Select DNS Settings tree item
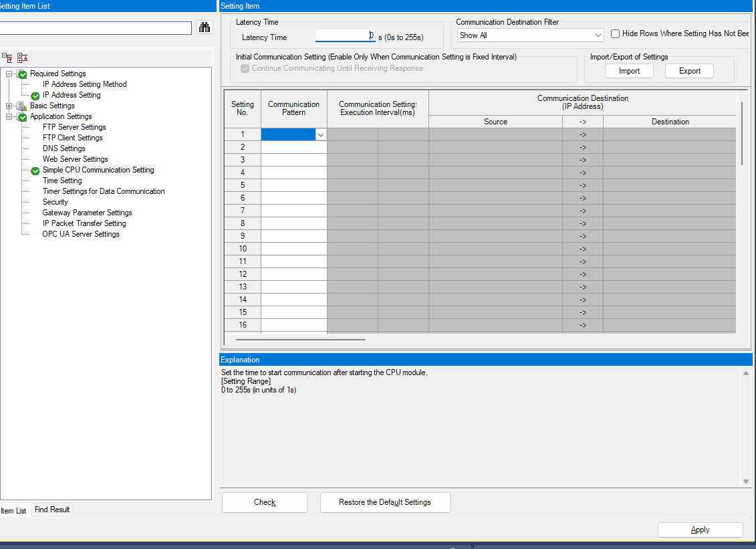Screen dimensions: 756x549 tap(64, 148)
